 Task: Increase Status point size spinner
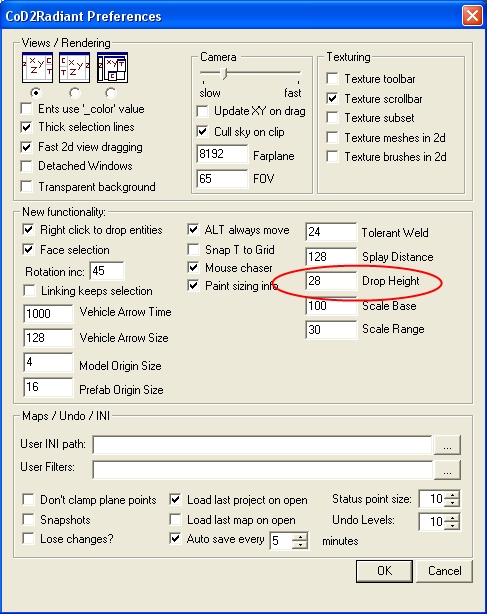(453, 495)
